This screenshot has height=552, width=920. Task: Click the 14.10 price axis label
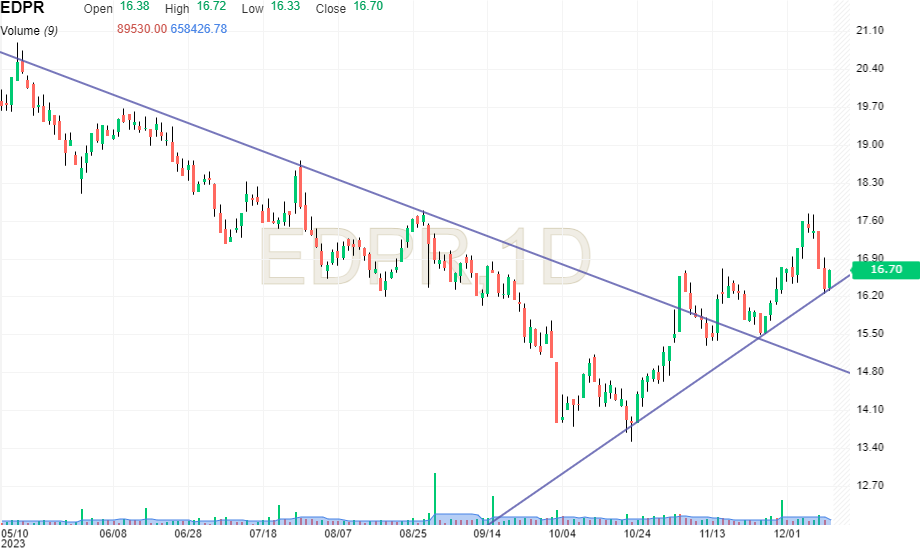coord(870,409)
